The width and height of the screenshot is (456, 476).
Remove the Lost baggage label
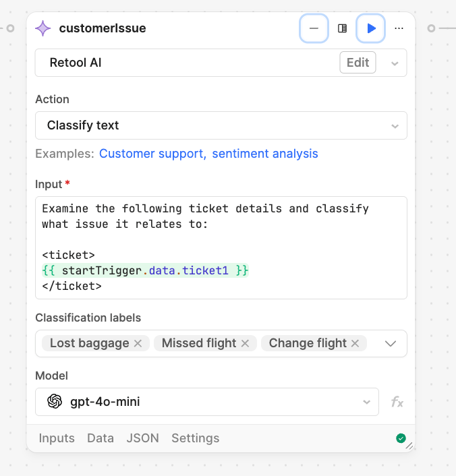pyautogui.click(x=138, y=343)
